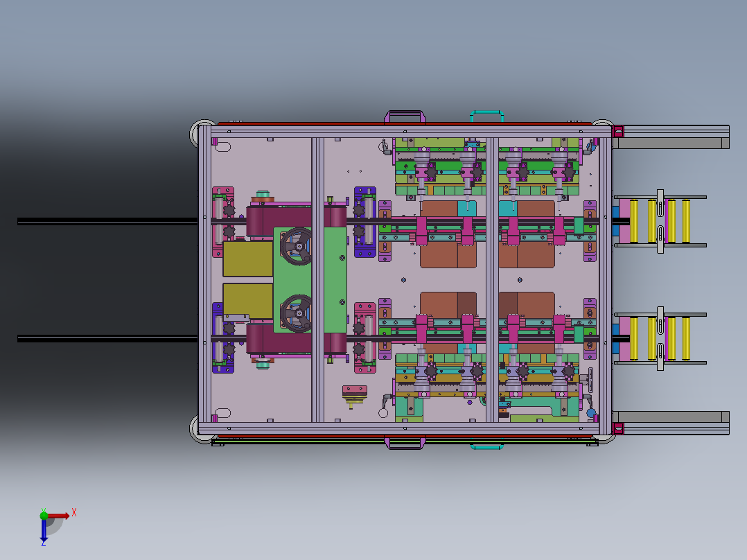747x560 pixels.
Task: Click the blue Z axis arrow of the triad
Action: pos(44,530)
